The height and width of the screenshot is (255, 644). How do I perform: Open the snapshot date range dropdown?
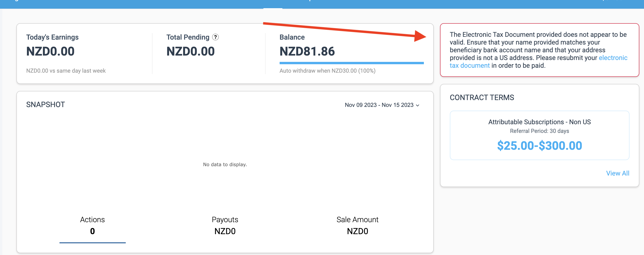(382, 105)
